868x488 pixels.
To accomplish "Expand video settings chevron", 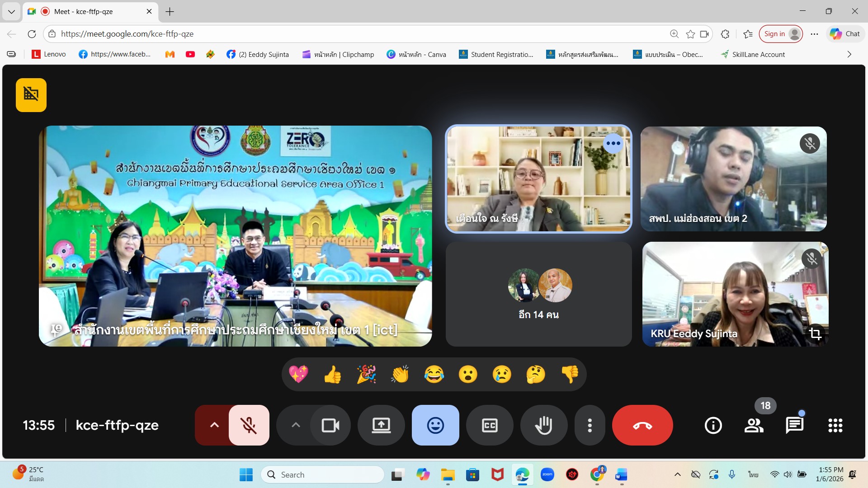I will pos(296,425).
